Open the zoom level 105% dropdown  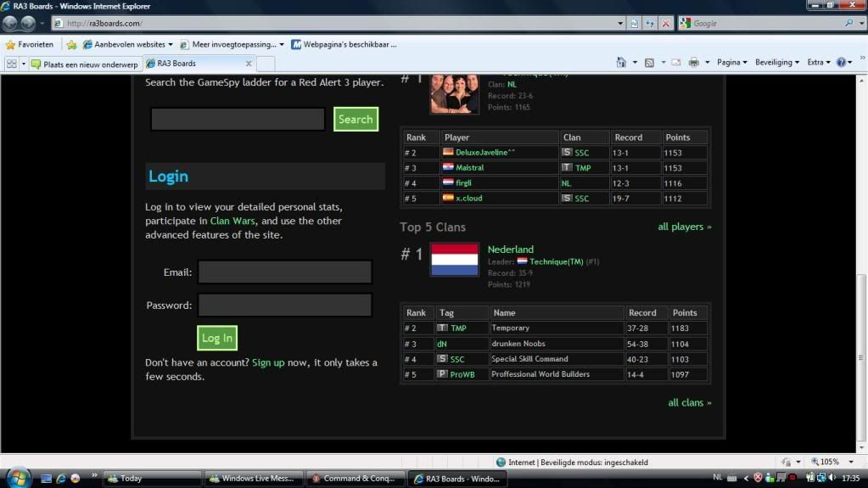tap(851, 462)
